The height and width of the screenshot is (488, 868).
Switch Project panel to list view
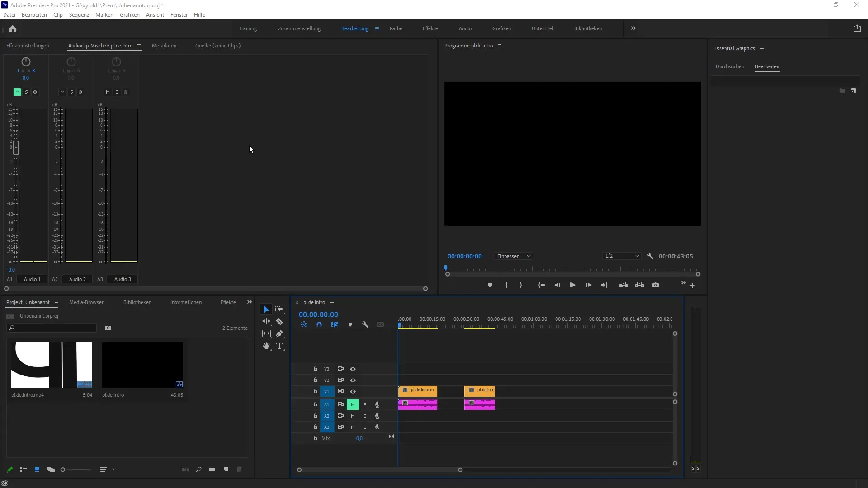tap(24, 470)
